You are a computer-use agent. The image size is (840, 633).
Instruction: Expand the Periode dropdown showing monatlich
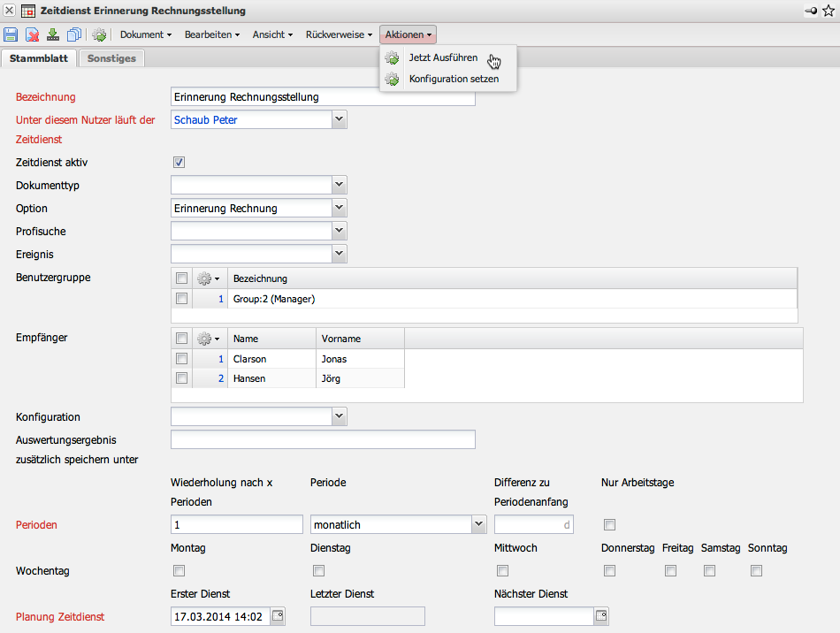pos(478,524)
